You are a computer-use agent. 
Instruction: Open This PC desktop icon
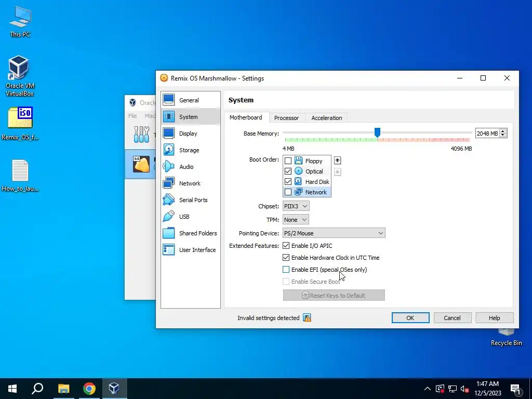point(20,22)
